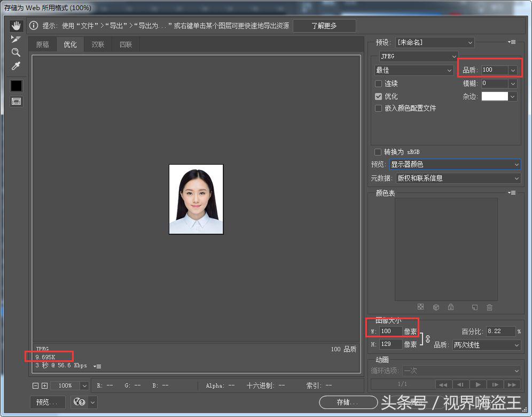This screenshot has height=417, width=532.
Task: Switch to the 原稿 tab
Action: pyautogui.click(x=42, y=44)
